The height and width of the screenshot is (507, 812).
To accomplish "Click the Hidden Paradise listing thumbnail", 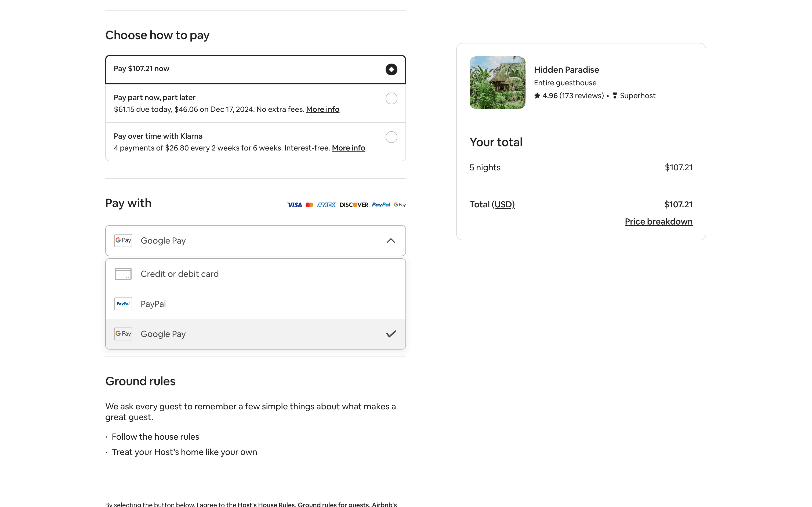I will click(x=497, y=83).
